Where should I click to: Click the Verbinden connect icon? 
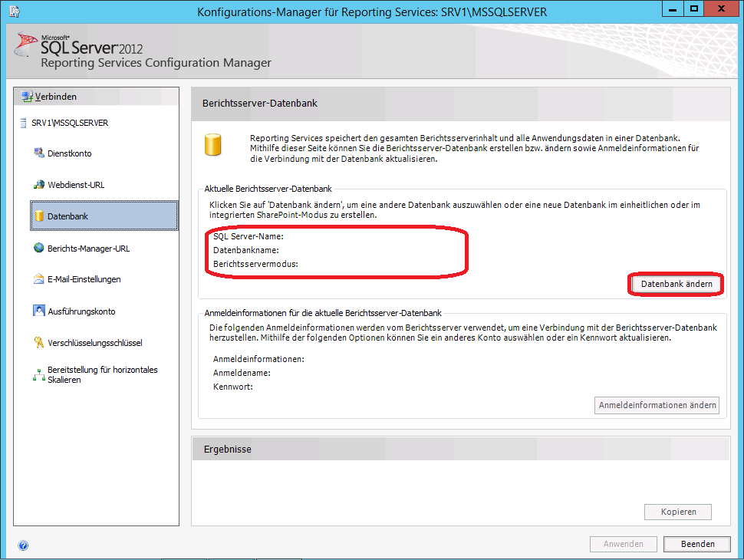pyautogui.click(x=27, y=97)
